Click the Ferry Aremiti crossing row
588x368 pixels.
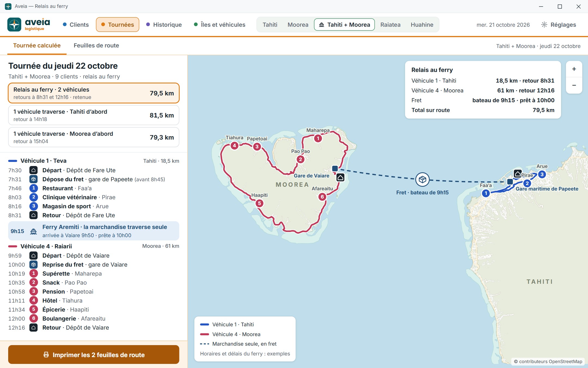[94, 231]
